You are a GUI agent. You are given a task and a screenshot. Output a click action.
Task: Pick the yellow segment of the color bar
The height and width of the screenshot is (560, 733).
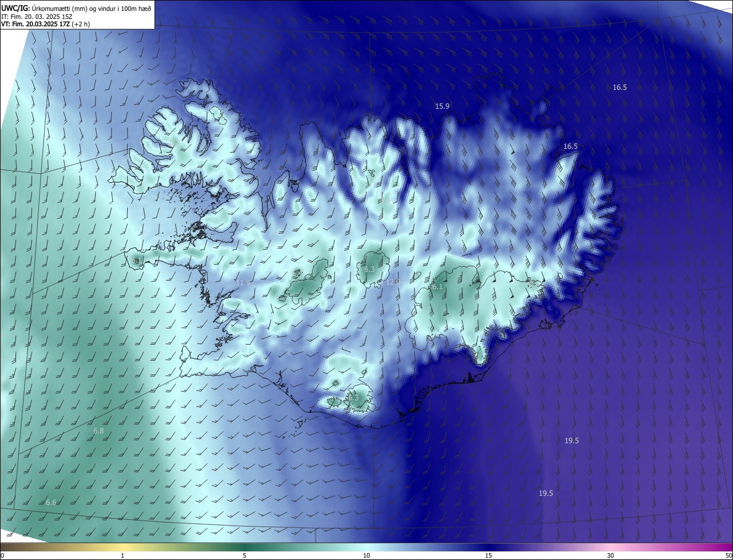tap(123, 547)
